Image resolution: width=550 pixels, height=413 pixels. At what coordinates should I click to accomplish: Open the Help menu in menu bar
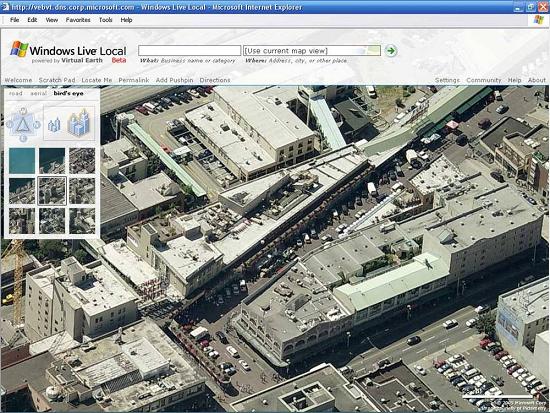coord(126,20)
